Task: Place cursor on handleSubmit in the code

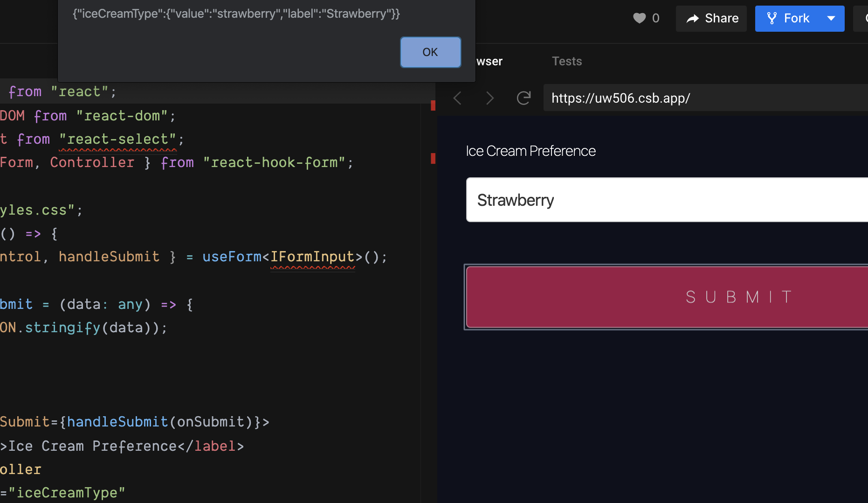Action: [109, 256]
